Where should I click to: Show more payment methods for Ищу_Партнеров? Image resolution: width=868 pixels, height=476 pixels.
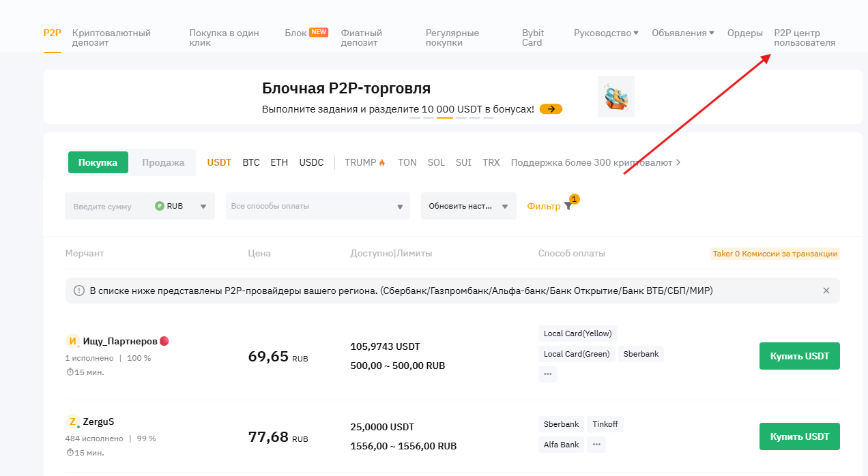click(548, 374)
